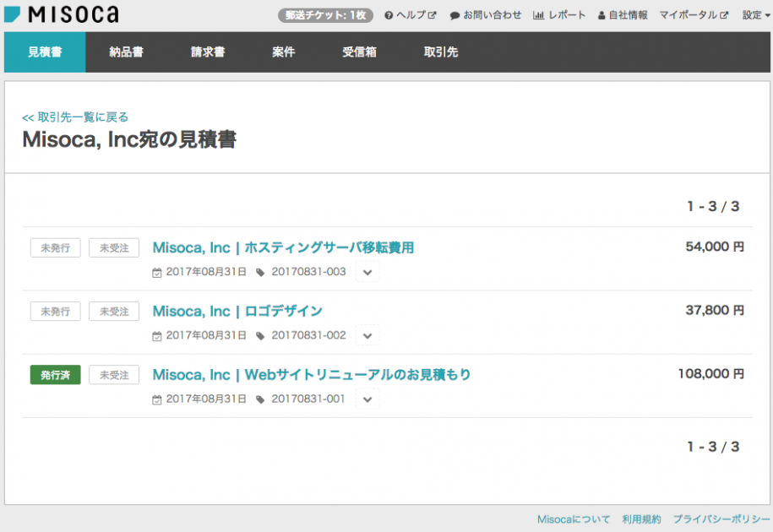Expand the dropdown for estimate 20170831-002
Viewport: 773px width, 532px height.
click(x=367, y=335)
